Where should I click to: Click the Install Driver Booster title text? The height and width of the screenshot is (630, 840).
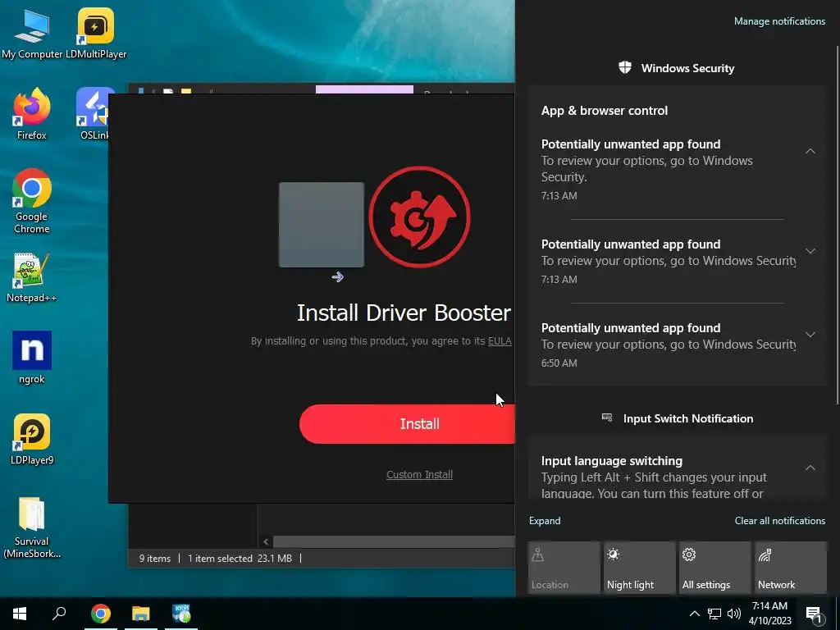point(404,313)
